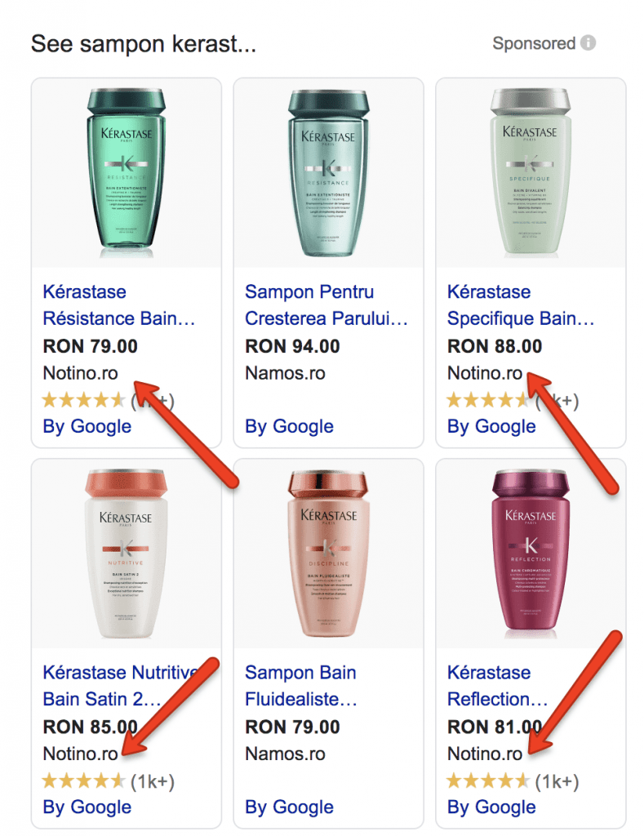Open Kérastase Résistance Bain product link
The image size is (644, 836).
(118, 305)
